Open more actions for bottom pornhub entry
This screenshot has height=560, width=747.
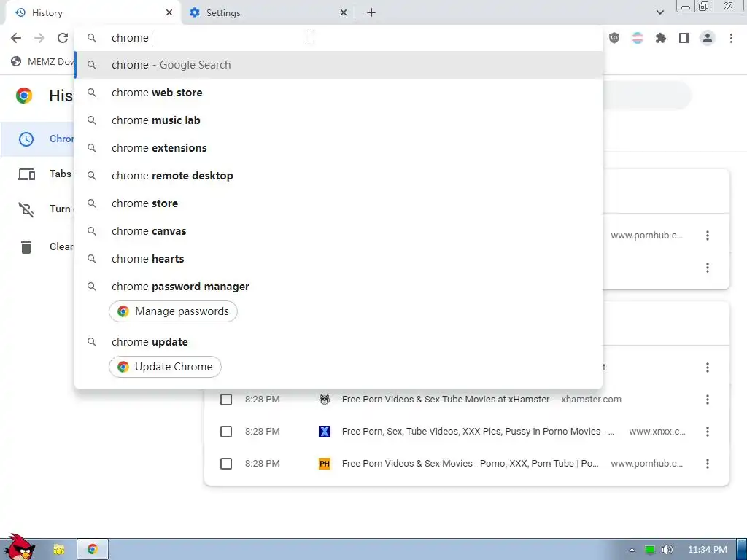click(708, 464)
